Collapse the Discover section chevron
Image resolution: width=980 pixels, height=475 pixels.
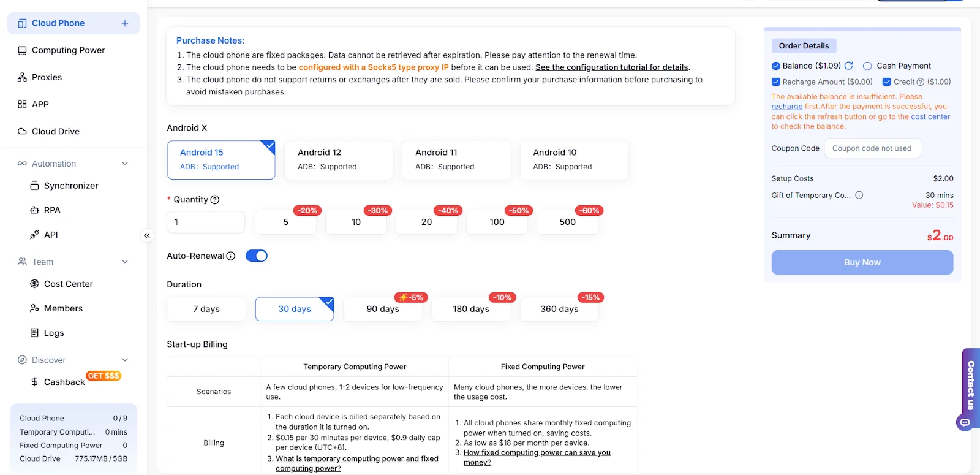pyautogui.click(x=125, y=360)
